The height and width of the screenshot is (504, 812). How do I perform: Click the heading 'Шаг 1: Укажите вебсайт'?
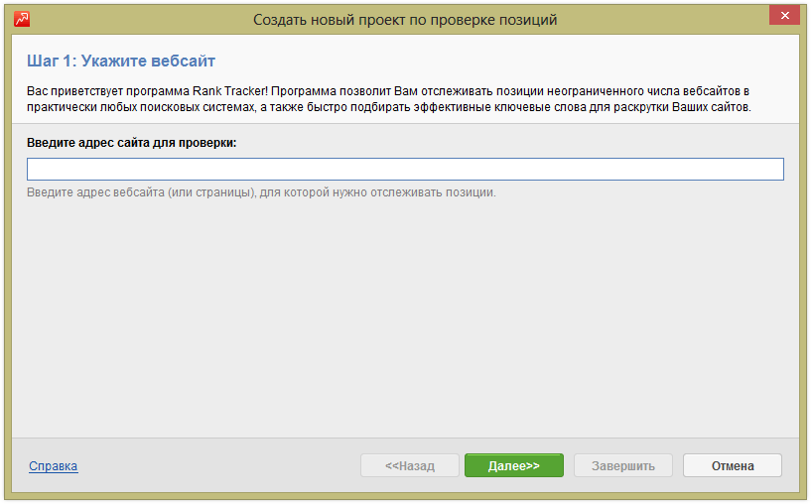[121, 62]
